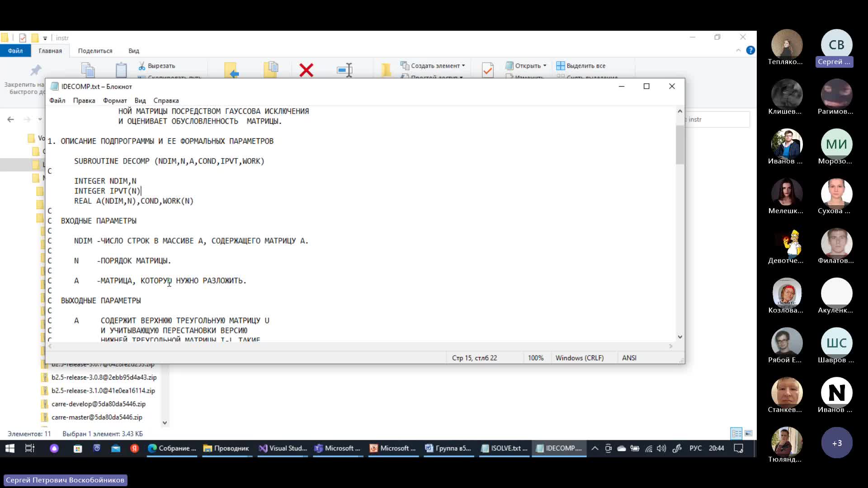
Task: Open the Создать элемент dropdown
Action: (433, 66)
